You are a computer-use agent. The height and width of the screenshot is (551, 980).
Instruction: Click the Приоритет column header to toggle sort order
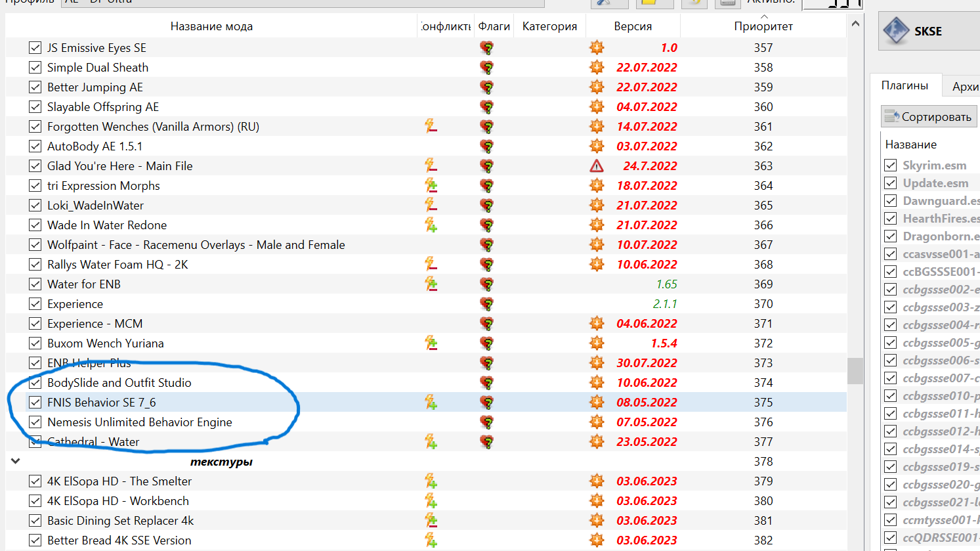pos(763,26)
